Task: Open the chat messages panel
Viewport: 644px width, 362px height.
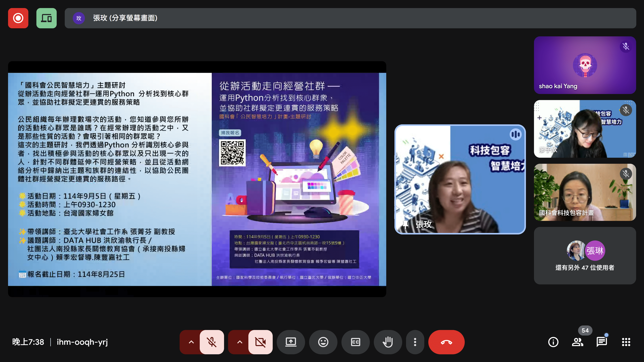Action: (602, 342)
